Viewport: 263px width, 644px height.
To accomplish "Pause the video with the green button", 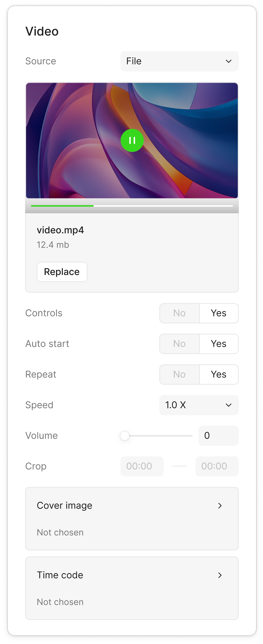I will click(132, 141).
